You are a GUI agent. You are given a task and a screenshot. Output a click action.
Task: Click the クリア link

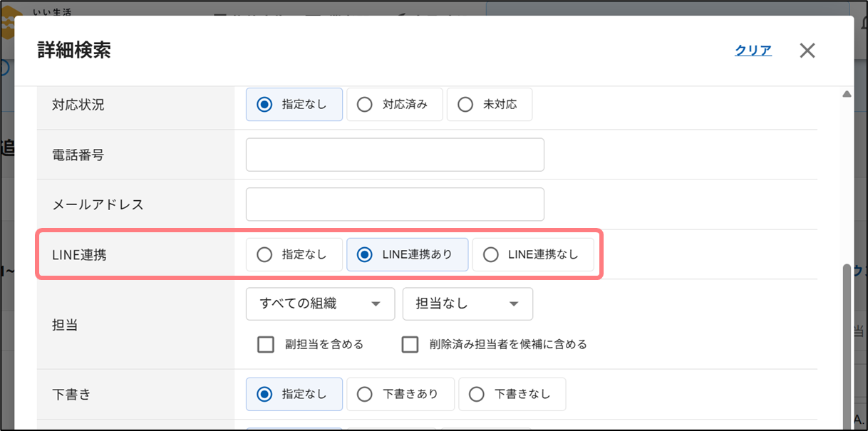point(753,51)
